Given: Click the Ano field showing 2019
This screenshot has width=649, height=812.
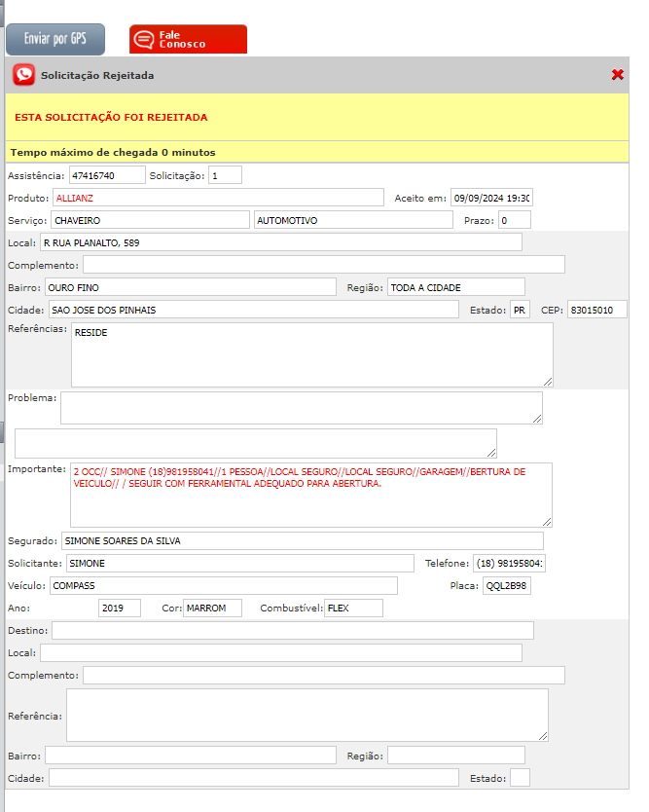Looking at the screenshot, I should (120, 608).
